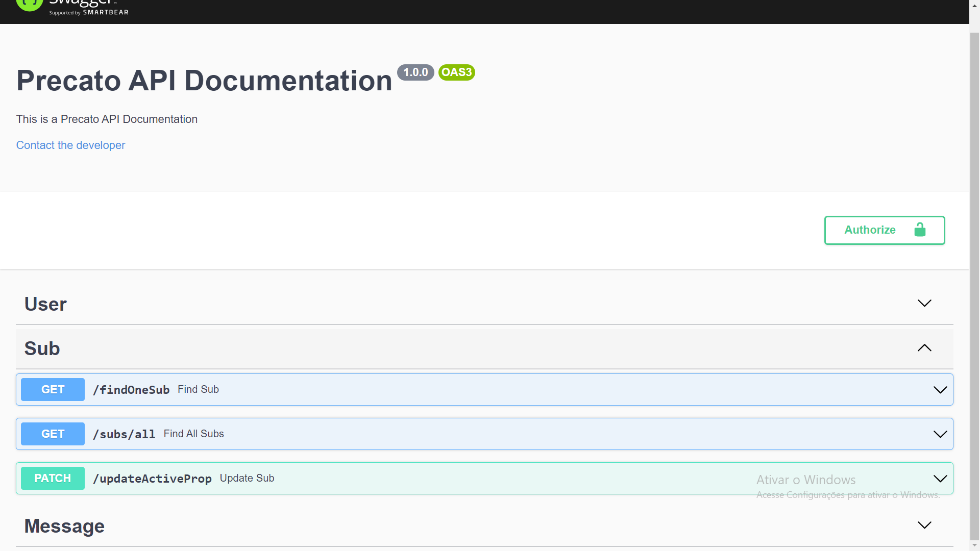
Task: Select the Message tag heading
Action: point(64,526)
